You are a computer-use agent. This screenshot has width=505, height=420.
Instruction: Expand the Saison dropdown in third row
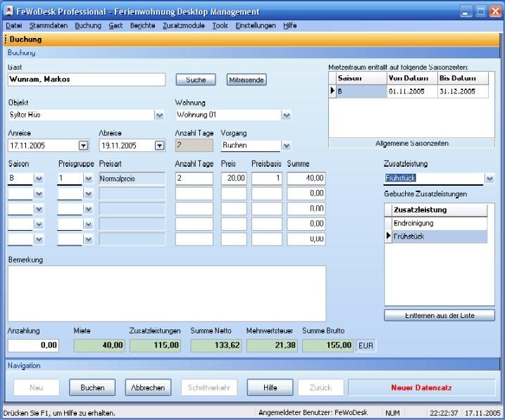coord(39,209)
